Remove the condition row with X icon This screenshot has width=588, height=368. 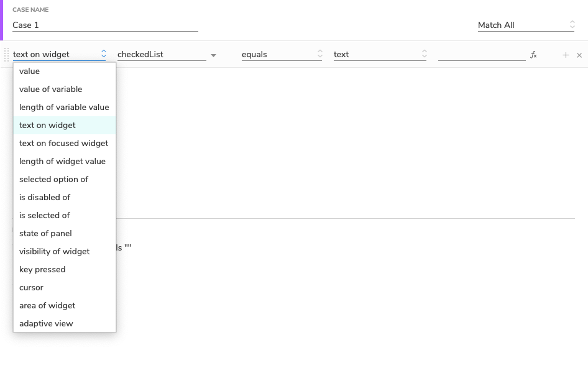click(x=579, y=55)
